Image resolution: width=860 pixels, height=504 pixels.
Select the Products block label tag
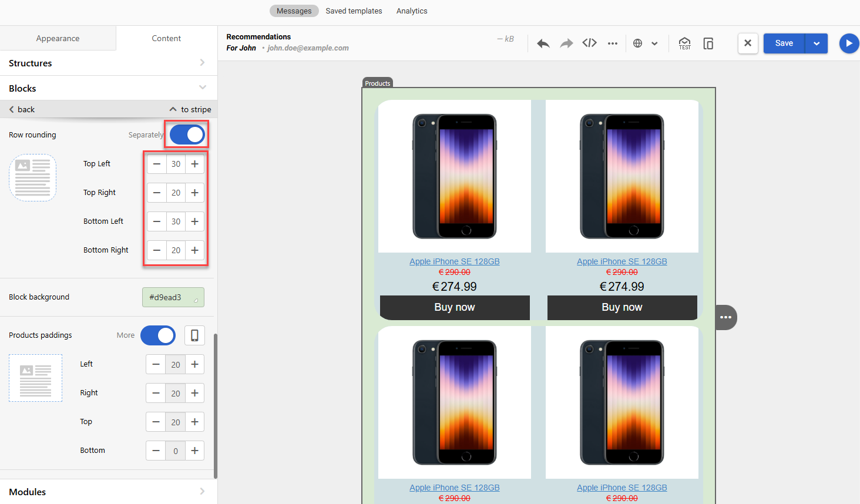[x=377, y=83]
